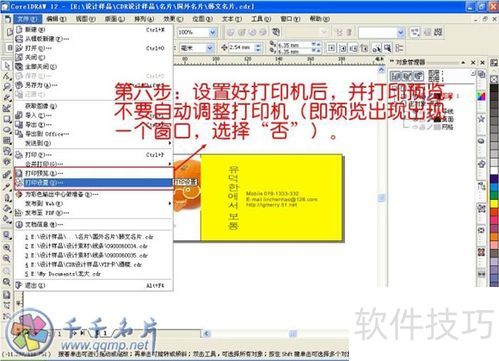This screenshot has width=499, height=361.
Task: Expand the 发送到 (Send To) submenu
Action: coord(93,143)
